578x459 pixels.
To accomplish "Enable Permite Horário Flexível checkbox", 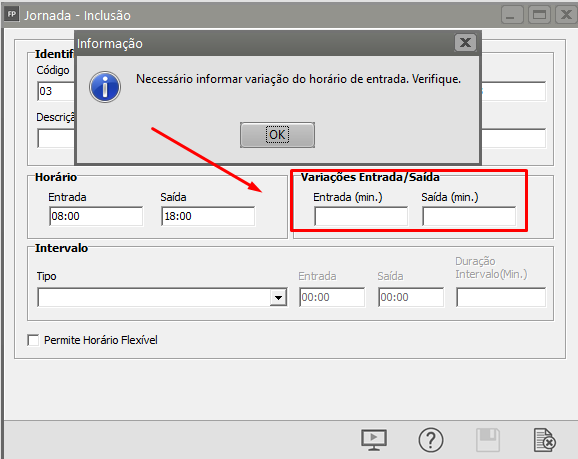I will [33, 340].
